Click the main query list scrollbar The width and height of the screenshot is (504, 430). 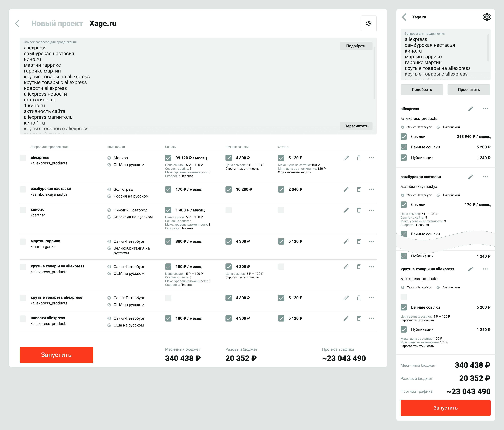pos(374,73)
